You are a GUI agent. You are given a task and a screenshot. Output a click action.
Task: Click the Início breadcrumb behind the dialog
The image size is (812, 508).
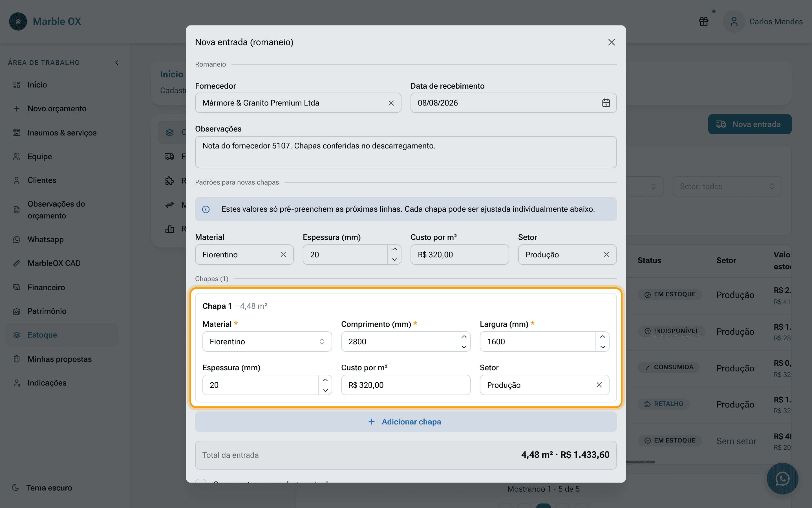pyautogui.click(x=171, y=74)
